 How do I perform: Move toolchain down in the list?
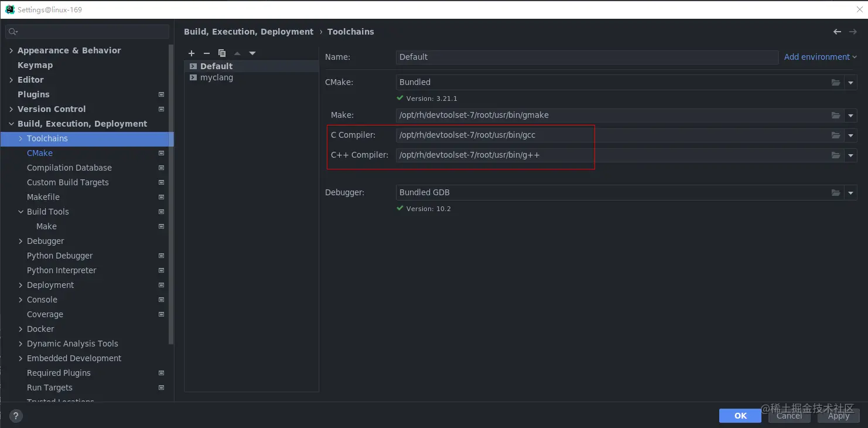coord(252,53)
